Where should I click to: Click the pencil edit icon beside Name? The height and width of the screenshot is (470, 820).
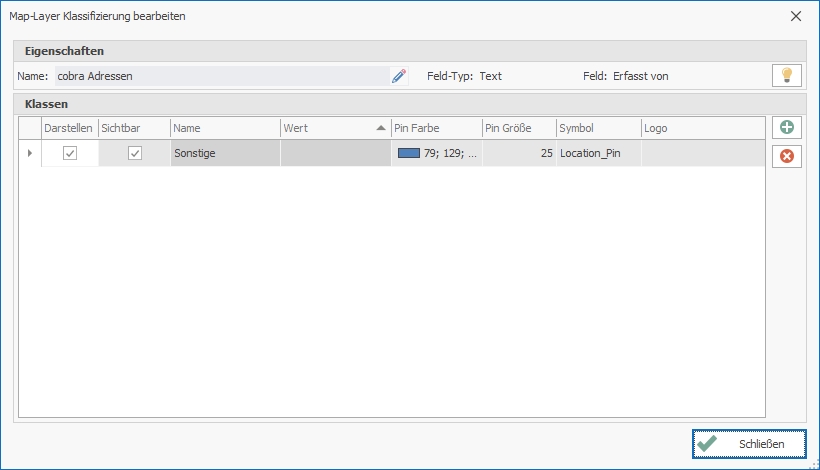[399, 76]
